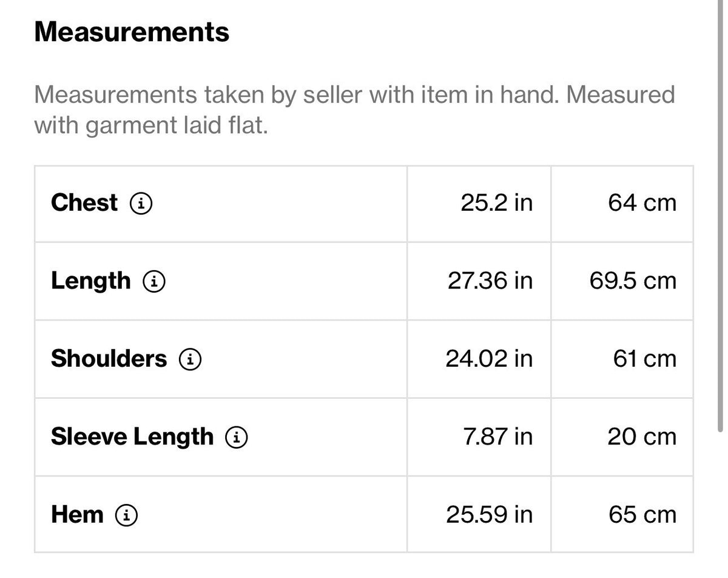Click the 27.36 in length value

point(490,281)
